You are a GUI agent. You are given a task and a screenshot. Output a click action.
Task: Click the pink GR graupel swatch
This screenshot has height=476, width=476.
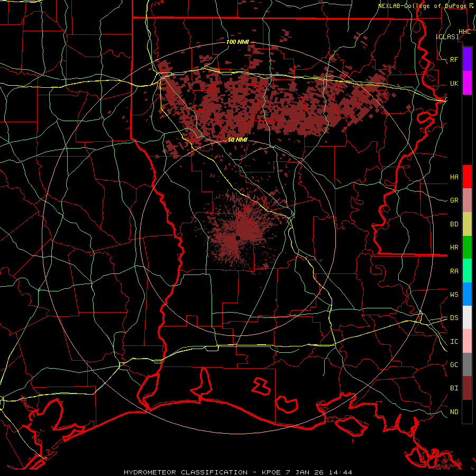467,200
